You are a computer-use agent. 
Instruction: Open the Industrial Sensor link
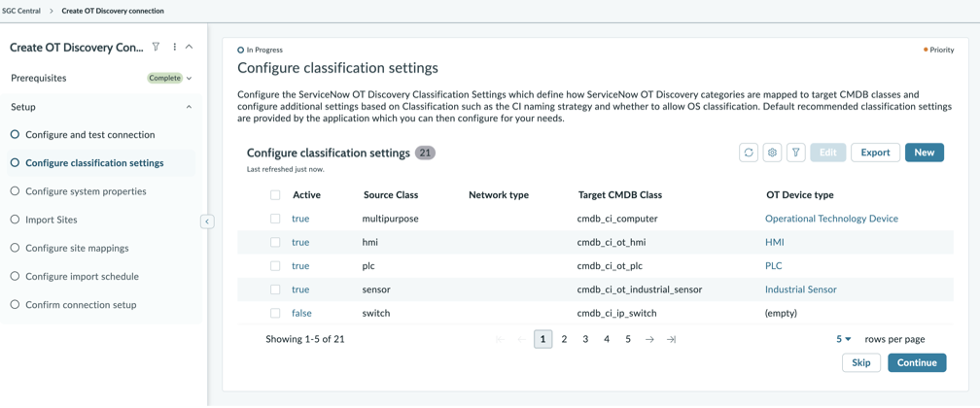tap(801, 289)
